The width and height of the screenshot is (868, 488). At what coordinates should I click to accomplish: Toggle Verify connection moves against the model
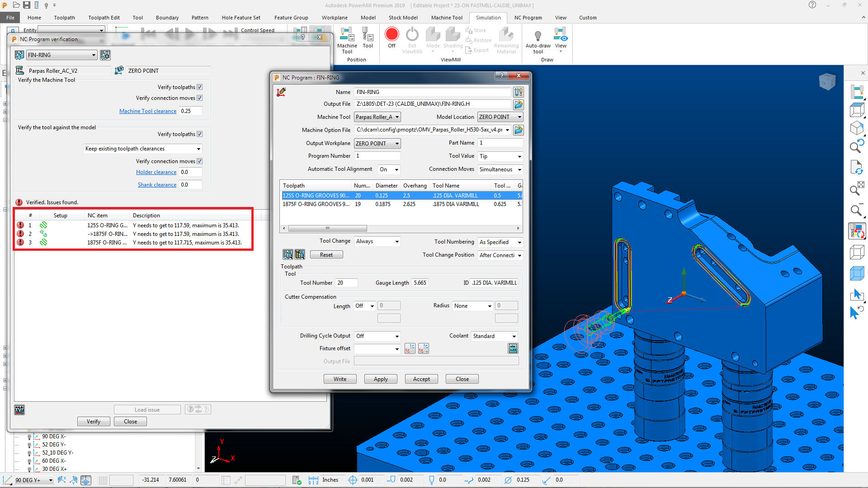click(200, 161)
